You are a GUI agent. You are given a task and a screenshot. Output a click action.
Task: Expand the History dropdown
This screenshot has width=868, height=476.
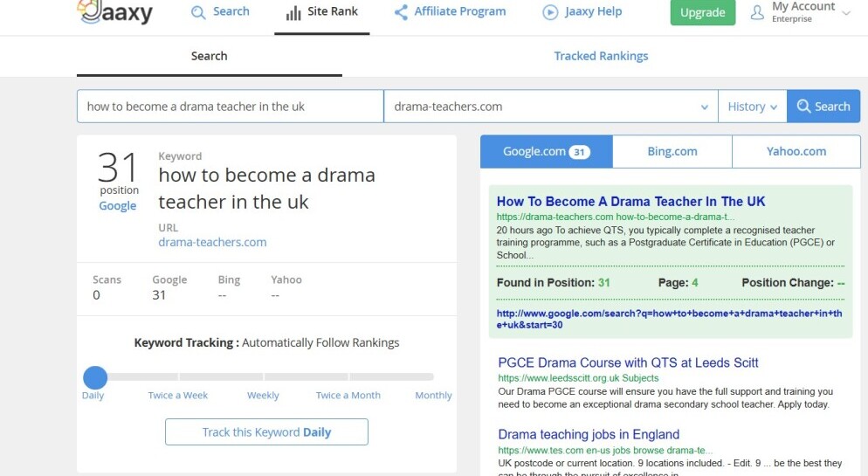753,107
